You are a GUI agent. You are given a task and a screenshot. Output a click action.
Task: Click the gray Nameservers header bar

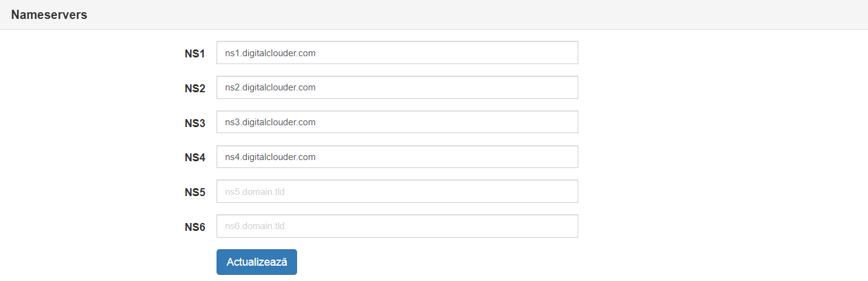pos(434,15)
